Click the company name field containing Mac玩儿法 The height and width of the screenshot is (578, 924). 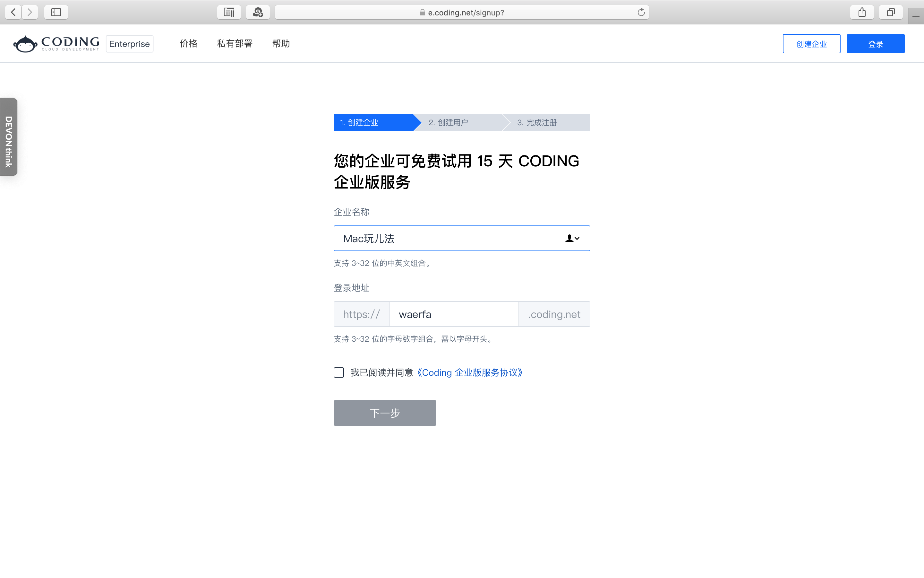[x=462, y=238]
